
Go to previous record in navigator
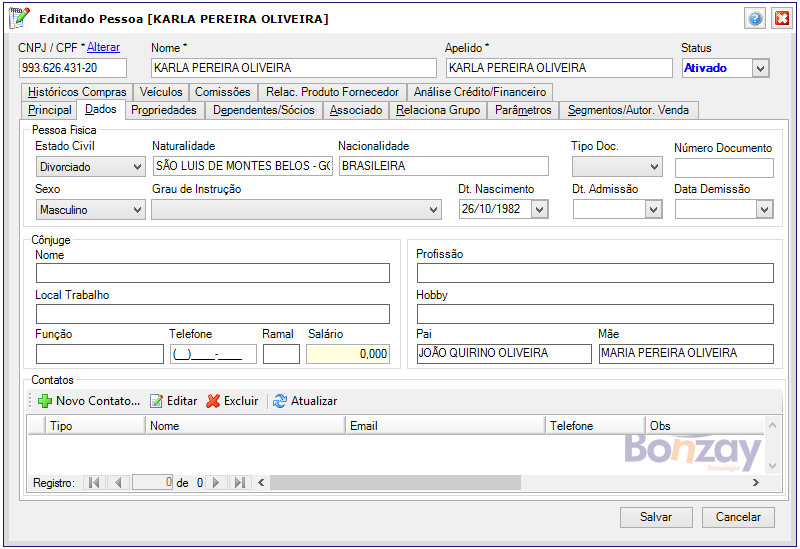[x=118, y=483]
